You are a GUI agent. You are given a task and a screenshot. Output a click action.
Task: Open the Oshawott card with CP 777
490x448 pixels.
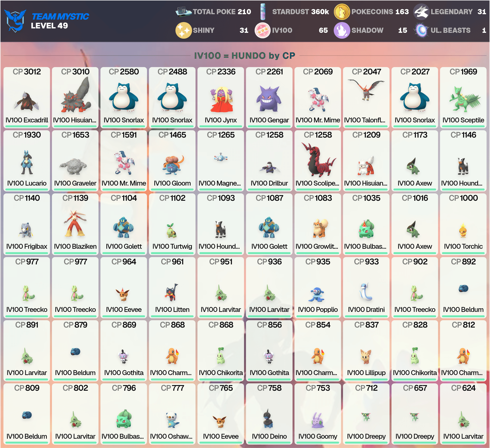(172, 413)
